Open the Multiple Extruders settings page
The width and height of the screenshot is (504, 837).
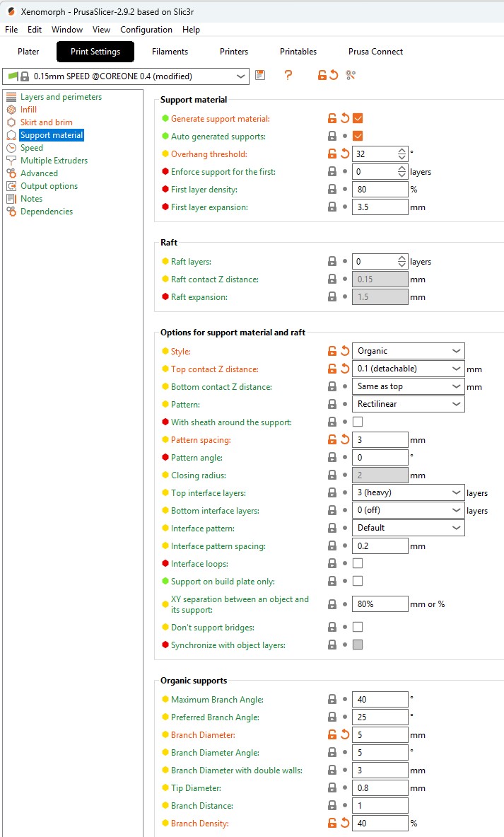54,161
